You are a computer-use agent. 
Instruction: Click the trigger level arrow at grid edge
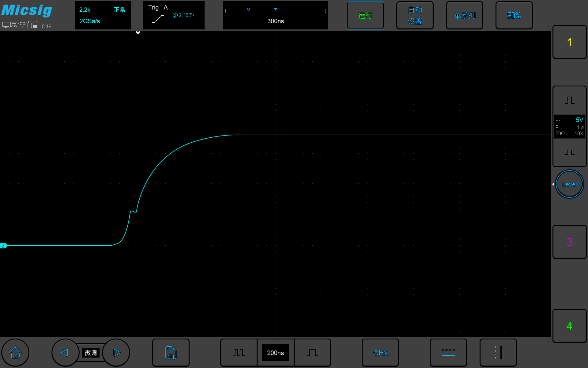(x=553, y=184)
